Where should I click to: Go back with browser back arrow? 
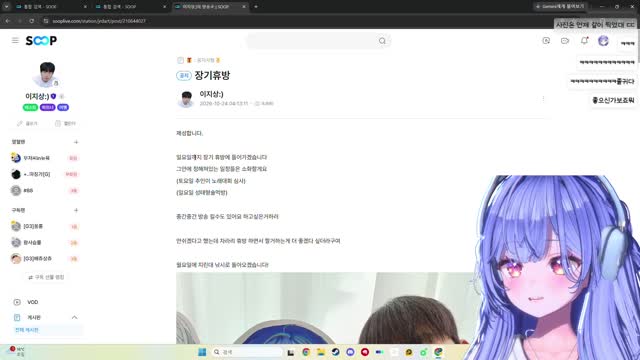8,21
